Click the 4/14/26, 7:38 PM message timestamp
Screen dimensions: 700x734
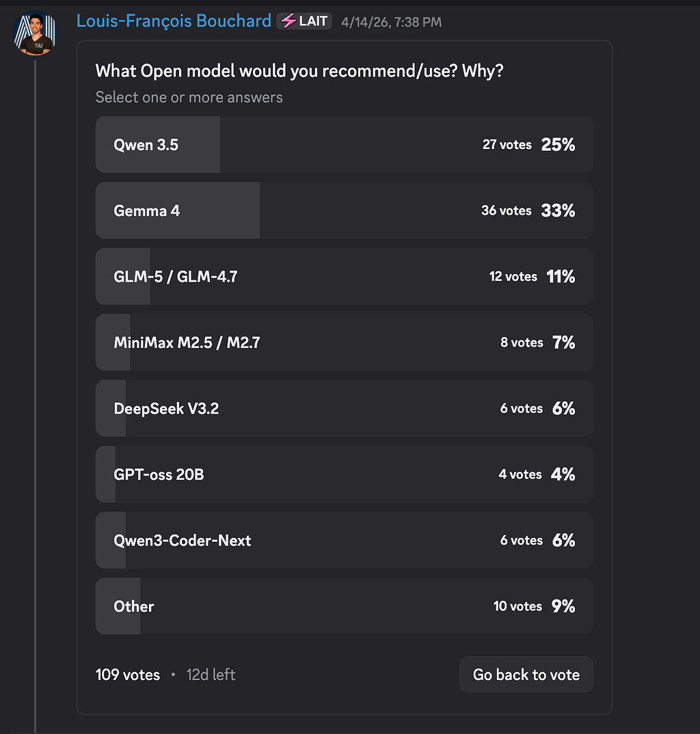coord(392,22)
